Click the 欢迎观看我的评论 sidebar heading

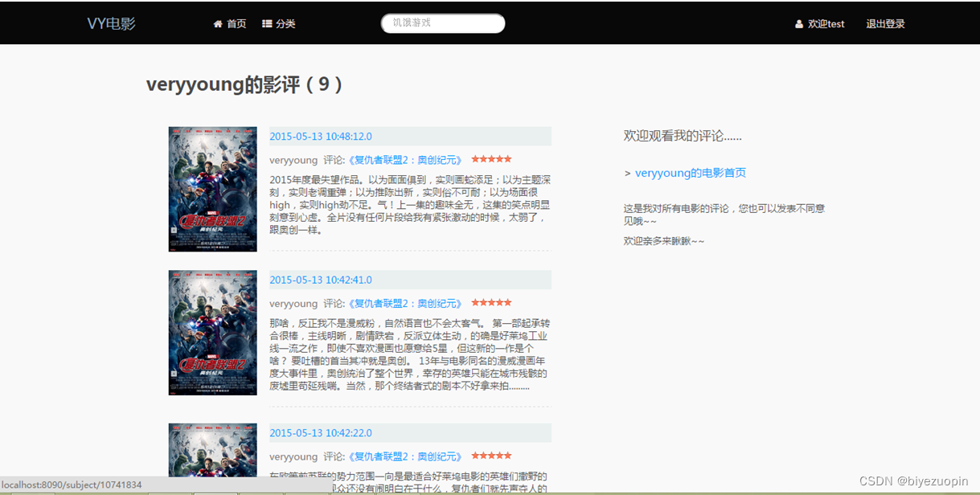[683, 136]
